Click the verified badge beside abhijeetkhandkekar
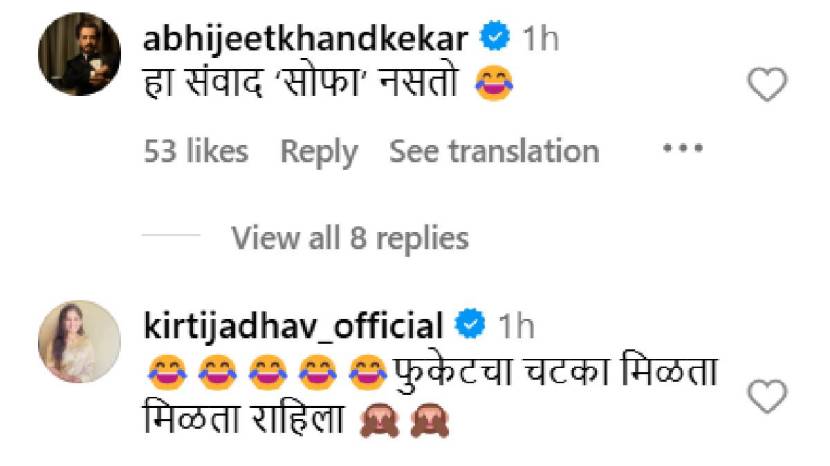This screenshot has height=466, width=830. click(494, 35)
